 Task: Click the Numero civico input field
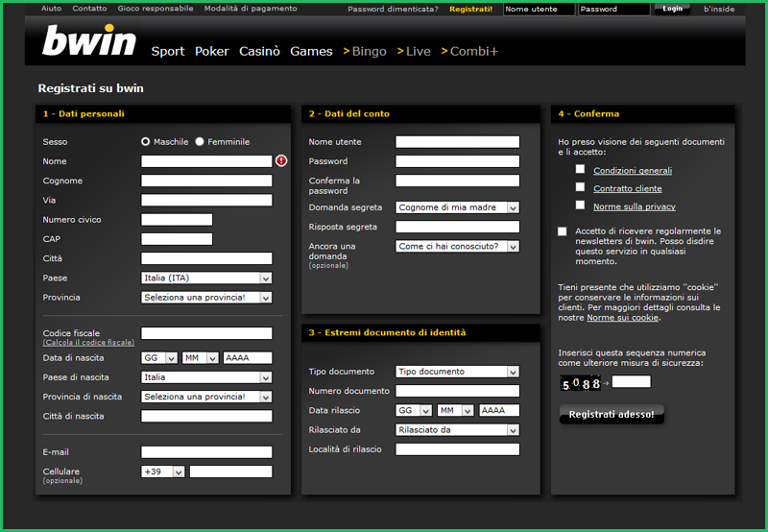[x=177, y=220]
